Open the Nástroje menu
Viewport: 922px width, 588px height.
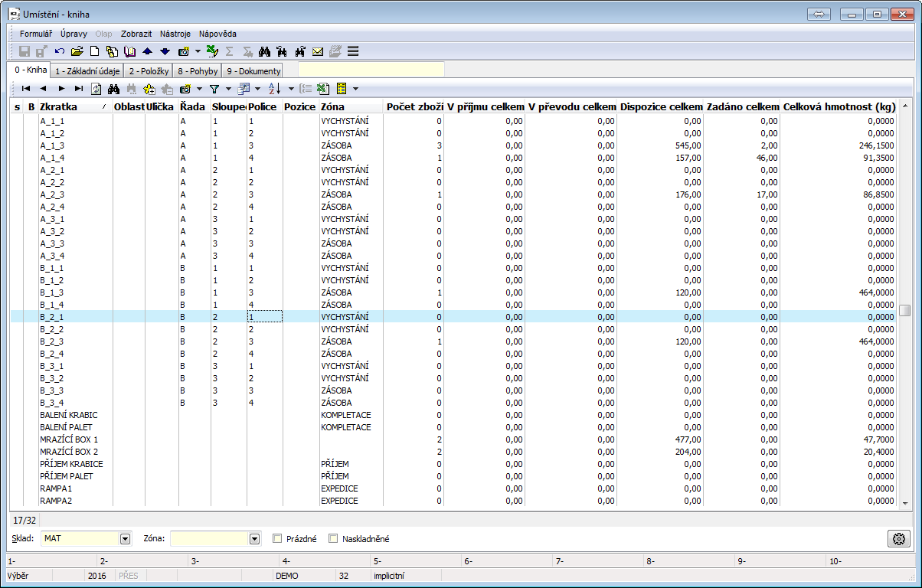click(x=175, y=34)
